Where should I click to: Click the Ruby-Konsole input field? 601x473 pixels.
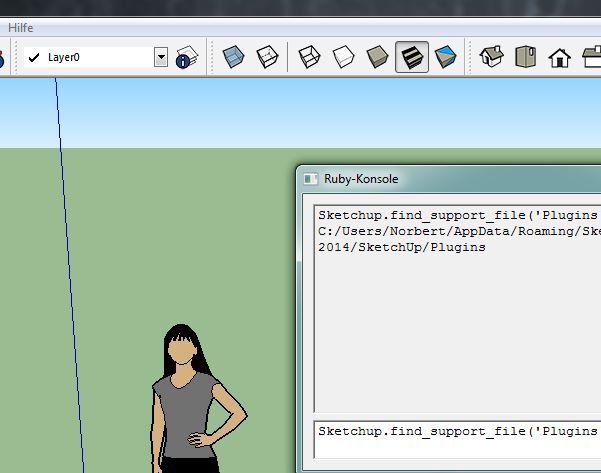457,439
